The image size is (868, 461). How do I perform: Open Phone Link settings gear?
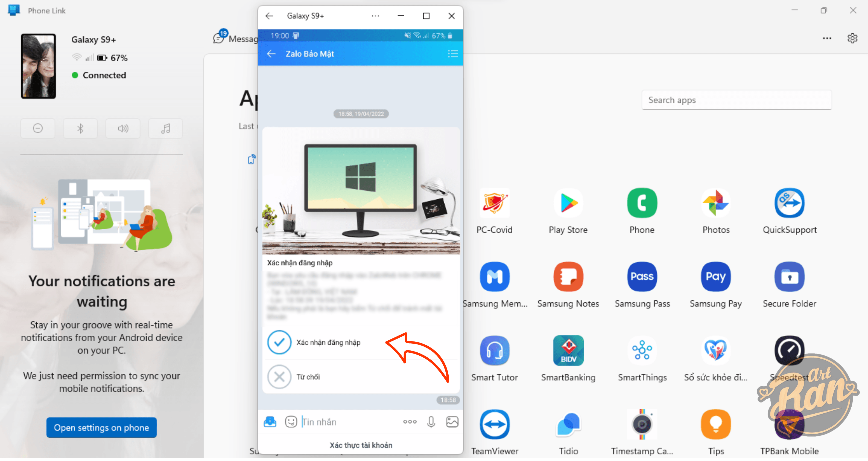pyautogui.click(x=852, y=38)
